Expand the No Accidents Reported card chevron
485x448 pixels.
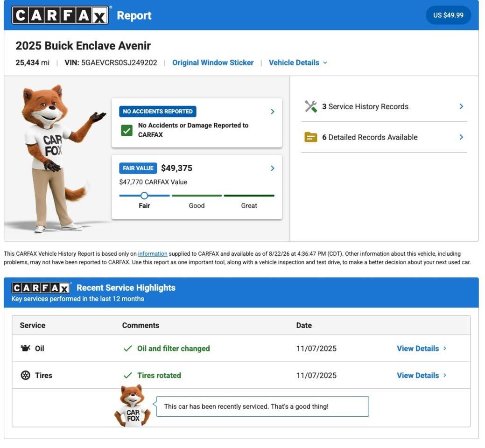pos(273,112)
